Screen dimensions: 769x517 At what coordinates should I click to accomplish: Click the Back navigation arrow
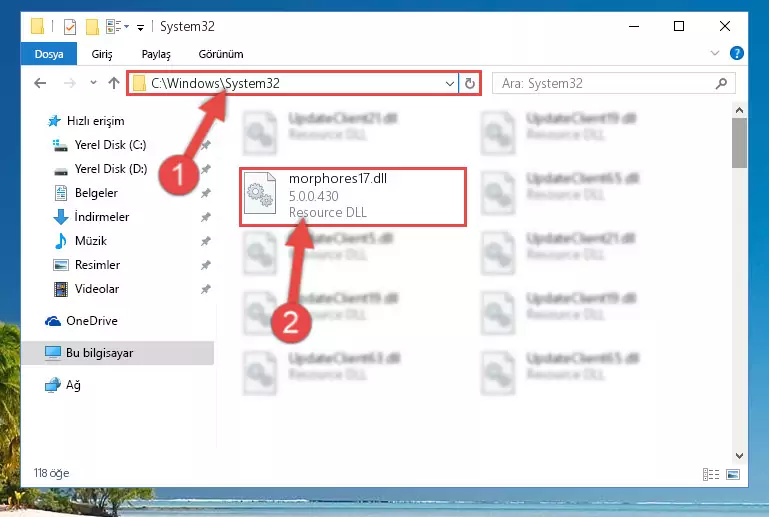(40, 83)
